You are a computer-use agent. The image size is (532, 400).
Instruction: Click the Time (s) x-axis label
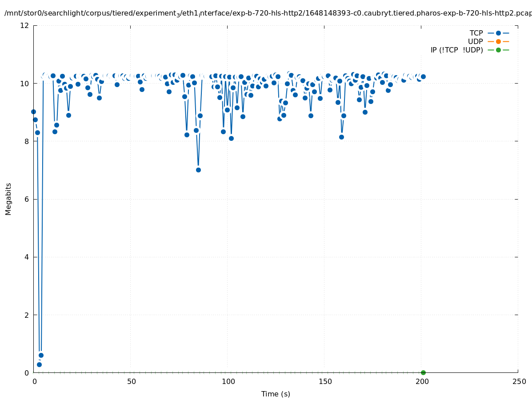tap(276, 394)
